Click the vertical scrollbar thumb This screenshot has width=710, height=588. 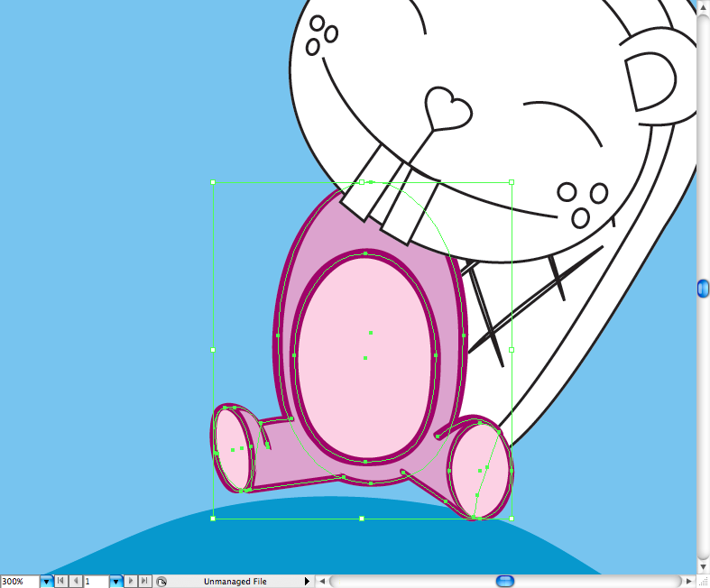click(703, 288)
